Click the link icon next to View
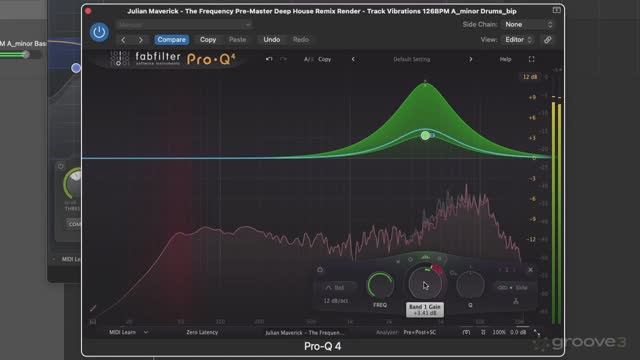 click(x=548, y=40)
